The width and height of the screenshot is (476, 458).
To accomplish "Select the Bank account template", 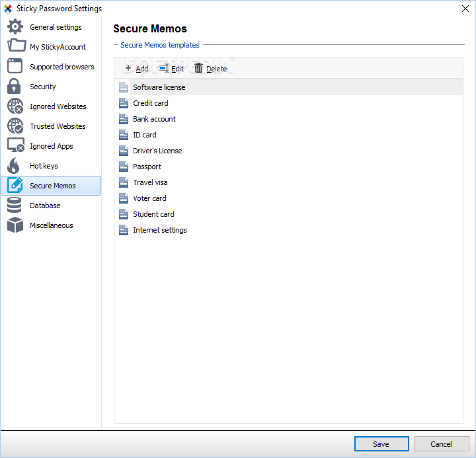I will pyautogui.click(x=289, y=119).
